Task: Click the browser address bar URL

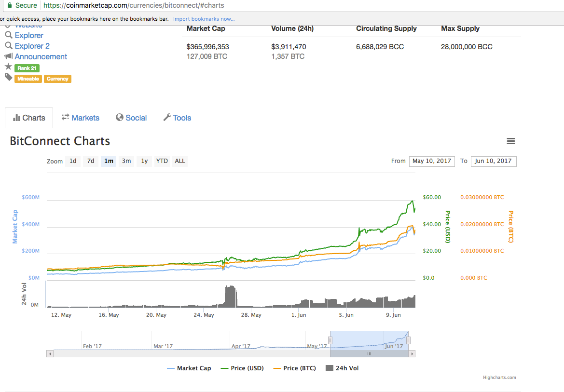Action: point(134,5)
